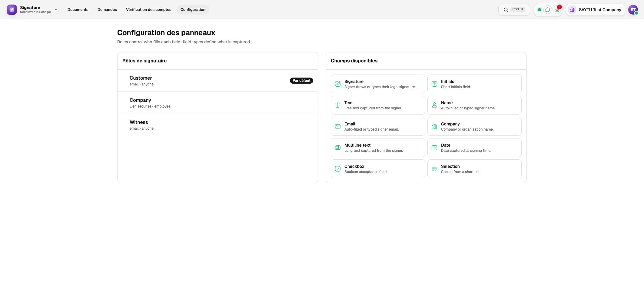Open the ST user avatar menu
The image size is (644, 303).
pos(633,10)
